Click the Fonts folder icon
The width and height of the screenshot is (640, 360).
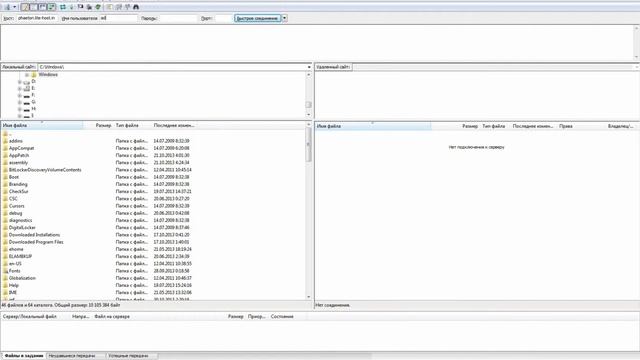5,271
